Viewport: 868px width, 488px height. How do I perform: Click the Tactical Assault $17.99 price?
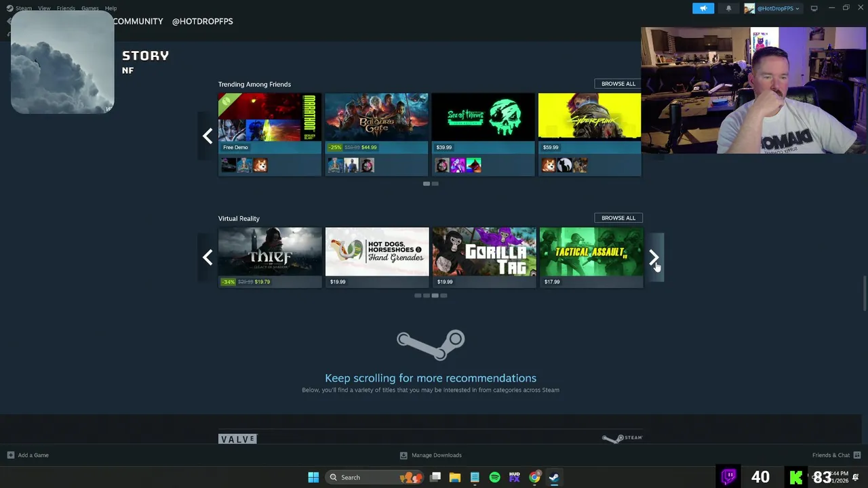click(x=552, y=282)
